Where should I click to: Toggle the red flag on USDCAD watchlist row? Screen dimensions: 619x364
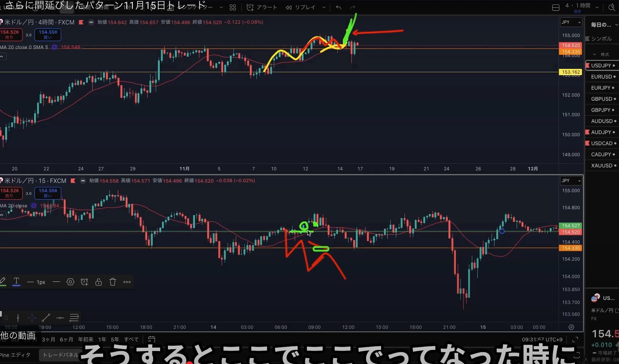[587, 143]
